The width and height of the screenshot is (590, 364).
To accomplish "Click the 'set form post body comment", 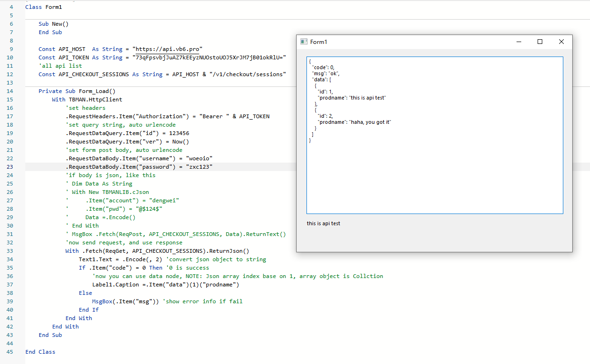I will point(124,150).
